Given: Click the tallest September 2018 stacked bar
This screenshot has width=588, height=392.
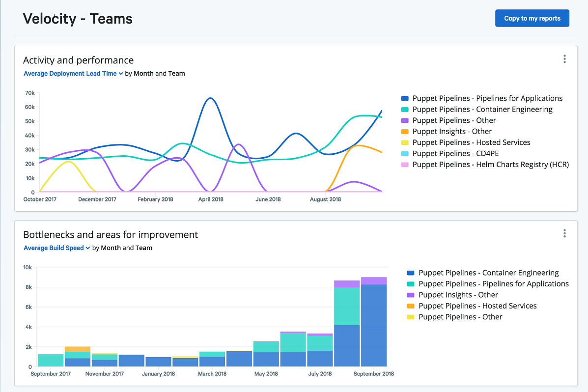Looking at the screenshot, I should click(373, 319).
